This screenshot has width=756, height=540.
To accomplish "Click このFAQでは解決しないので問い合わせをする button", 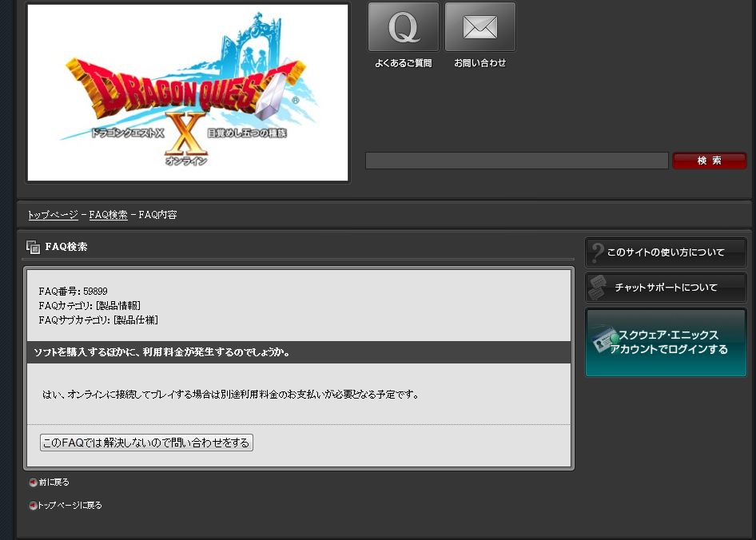I will [x=146, y=443].
